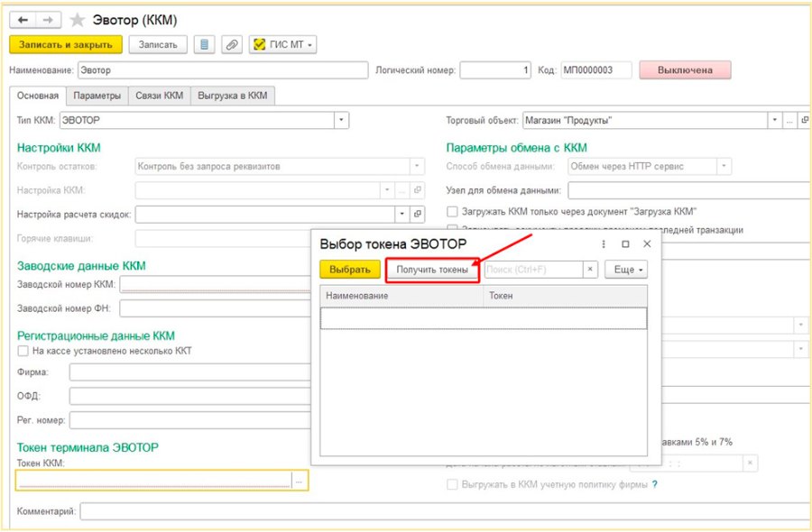Screen dimensions: 812x532
Task: Click the Торговый объект ellipsis select button
Action: pyautogui.click(x=789, y=121)
